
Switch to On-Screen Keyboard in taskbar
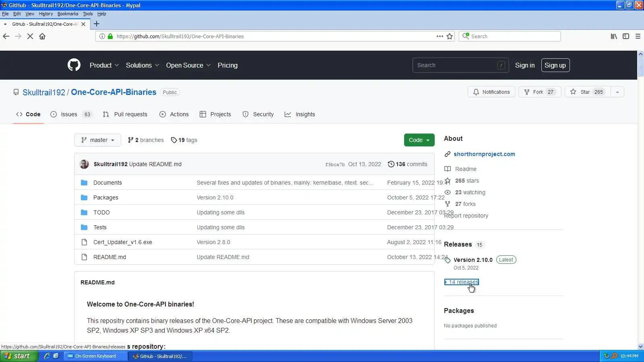point(95,356)
